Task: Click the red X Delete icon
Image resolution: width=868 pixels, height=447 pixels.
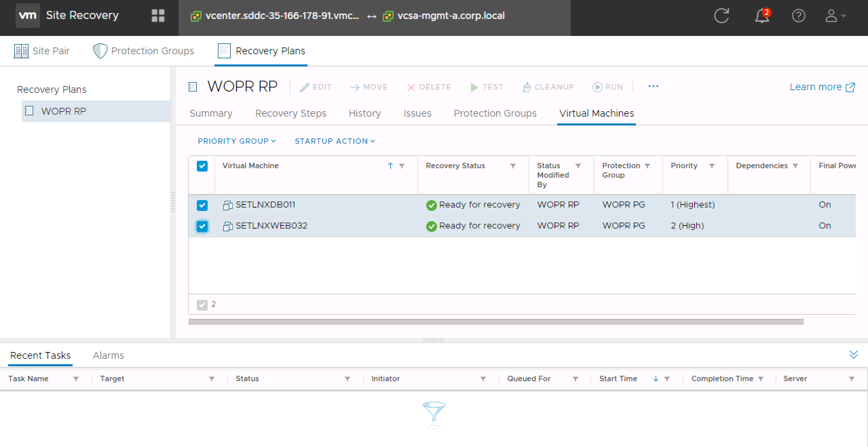Action: coord(411,88)
